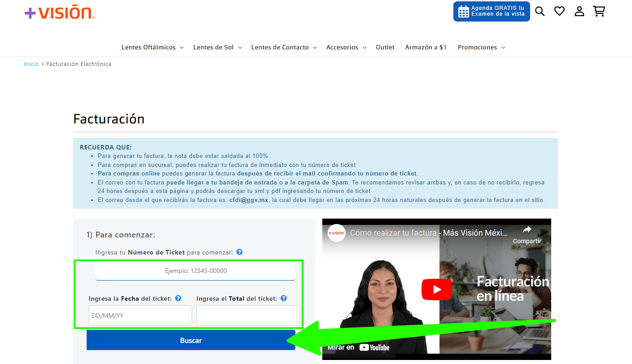Click Facturación Electrónica breadcrumb text
This screenshot has width=632, height=364.
coord(79,64)
